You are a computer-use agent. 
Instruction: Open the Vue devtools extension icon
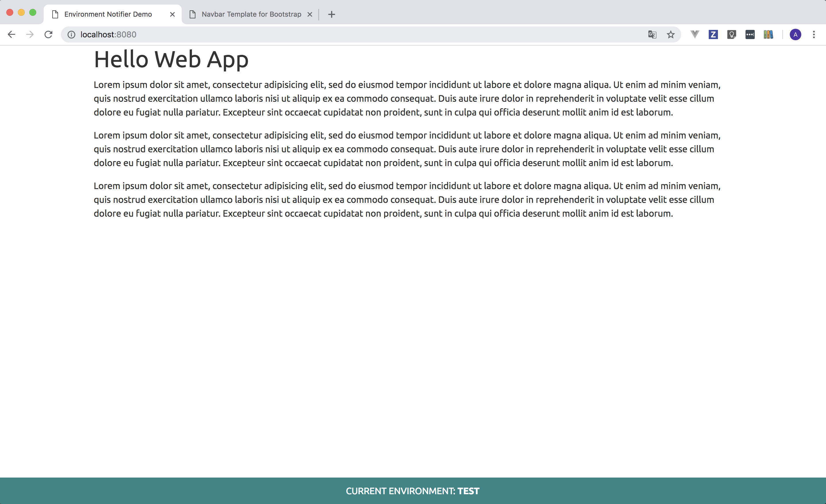695,34
